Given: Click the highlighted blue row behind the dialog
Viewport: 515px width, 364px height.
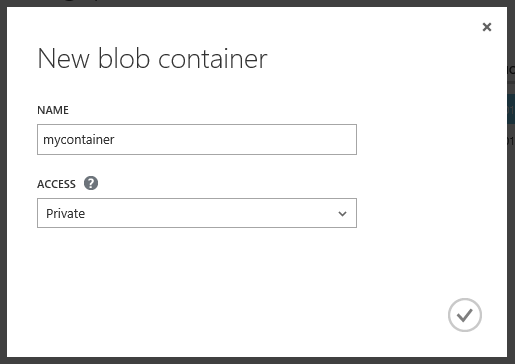Looking at the screenshot, I should point(511,109).
